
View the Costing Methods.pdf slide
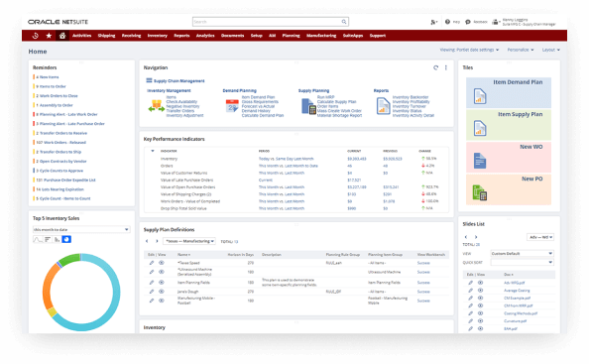pyautogui.click(x=480, y=313)
